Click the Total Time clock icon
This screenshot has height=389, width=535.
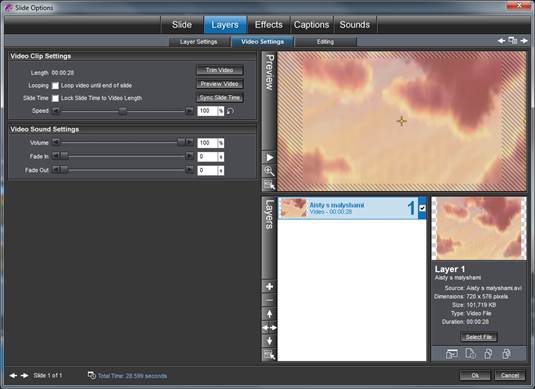pyautogui.click(x=91, y=375)
